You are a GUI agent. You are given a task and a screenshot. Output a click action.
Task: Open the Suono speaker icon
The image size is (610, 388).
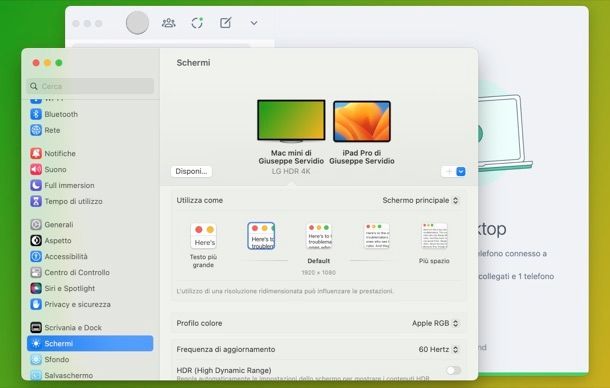coord(36,169)
